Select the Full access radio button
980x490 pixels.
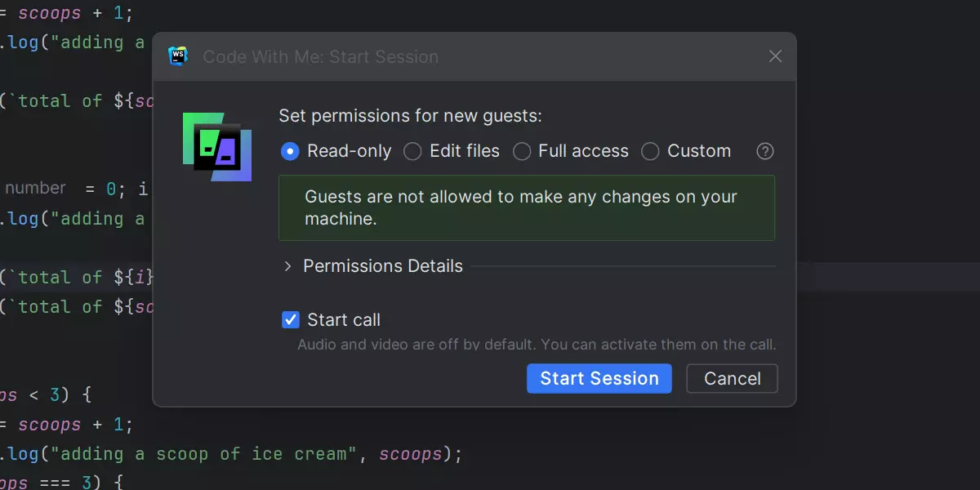[523, 151]
